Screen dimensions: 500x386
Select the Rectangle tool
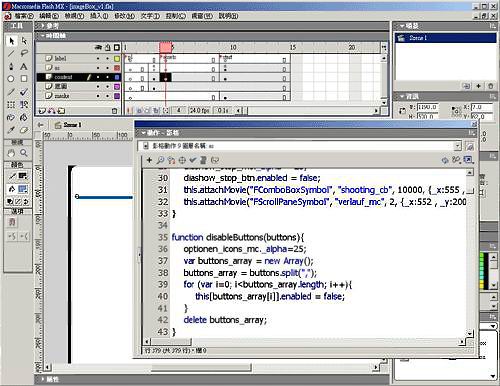click(24, 79)
